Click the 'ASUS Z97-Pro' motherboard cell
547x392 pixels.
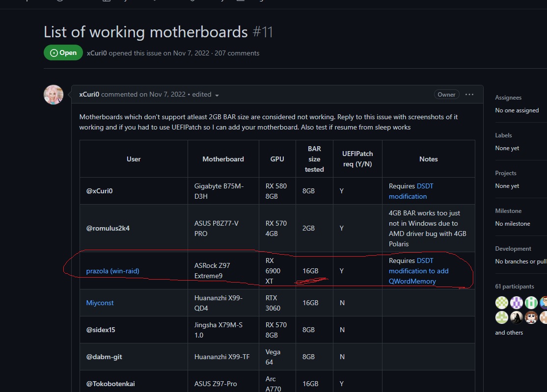click(223, 382)
